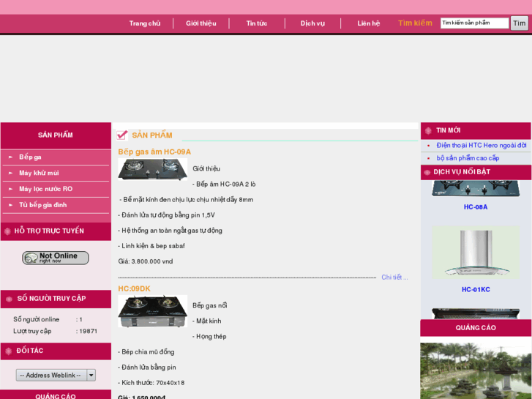Click the arrow icon beside Tủ bếp gia đình

[10, 205]
